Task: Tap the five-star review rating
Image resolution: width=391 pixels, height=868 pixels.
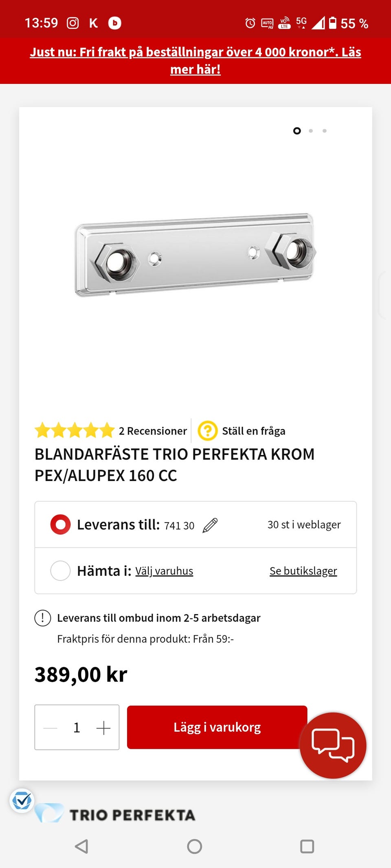Action: [x=75, y=431]
